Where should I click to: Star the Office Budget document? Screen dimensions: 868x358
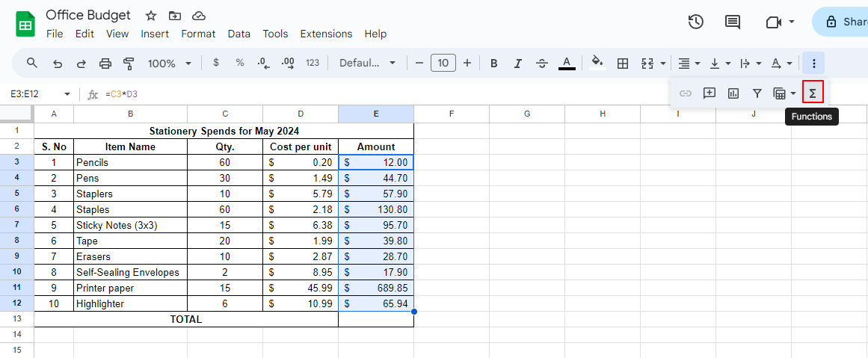[x=150, y=16]
